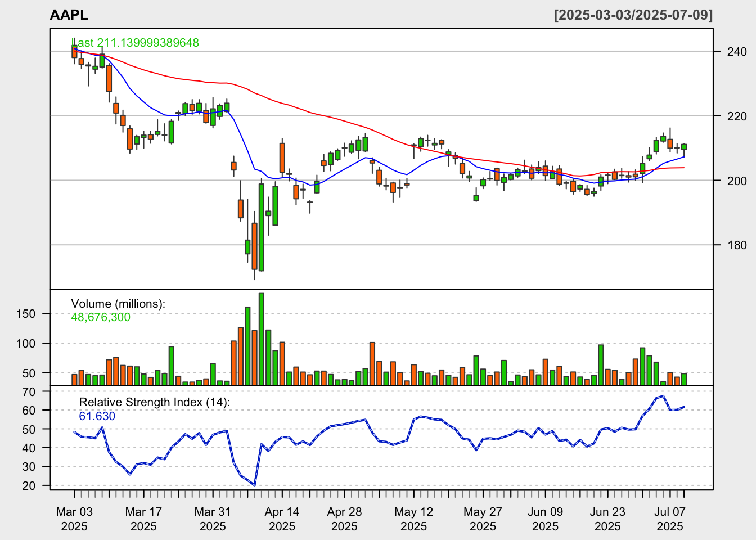This screenshot has width=756, height=540.
Task: Click the Apr 14 2025 date label
Action: 282,519
